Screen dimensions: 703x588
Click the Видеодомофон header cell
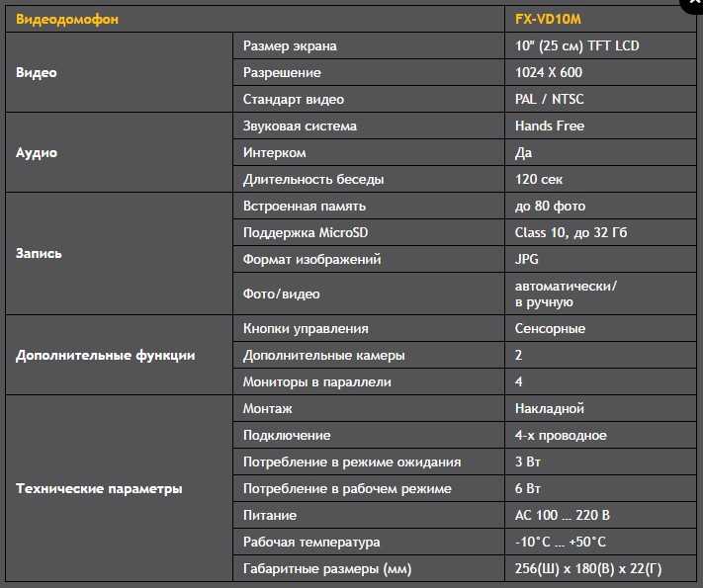pyautogui.click(x=255, y=19)
